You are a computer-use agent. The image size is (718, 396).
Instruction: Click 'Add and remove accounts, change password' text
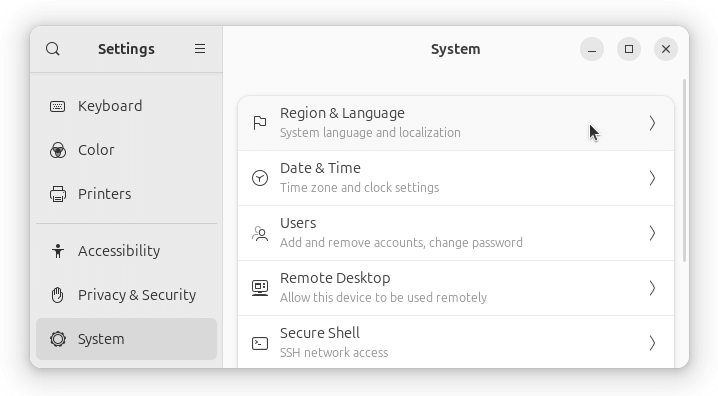(401, 243)
